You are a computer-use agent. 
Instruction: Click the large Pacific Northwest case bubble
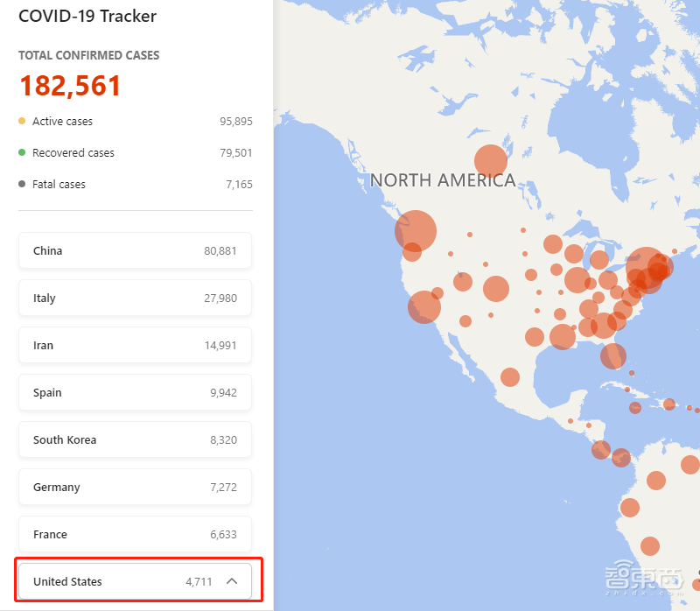click(x=416, y=231)
